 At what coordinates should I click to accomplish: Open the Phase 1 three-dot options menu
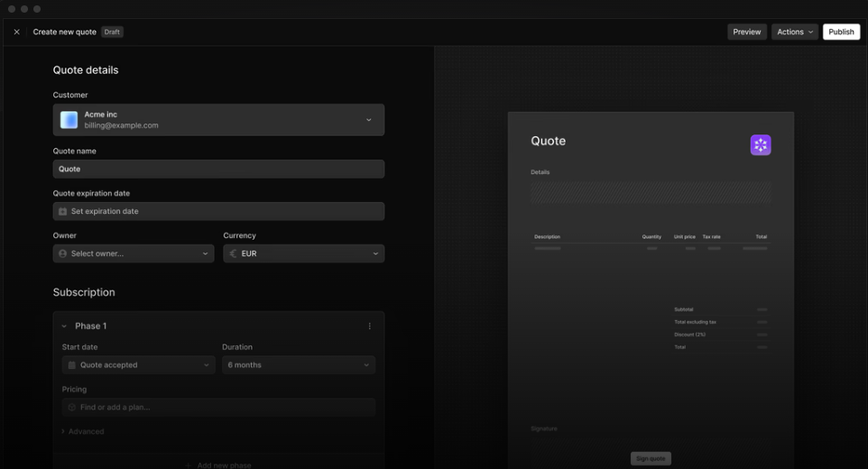[370, 326]
